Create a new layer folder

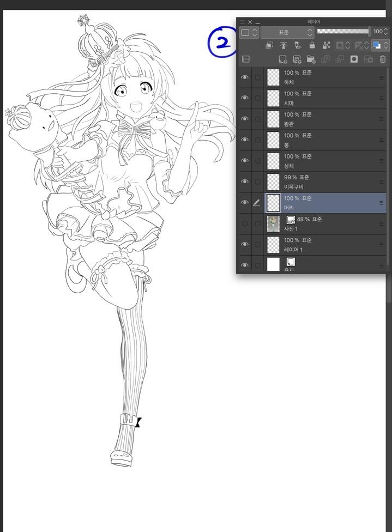[x=311, y=59]
